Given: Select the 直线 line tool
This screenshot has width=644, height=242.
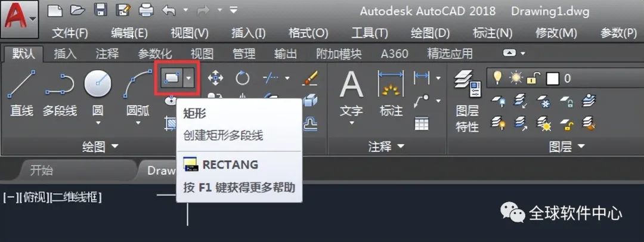Looking at the screenshot, I should (21, 92).
